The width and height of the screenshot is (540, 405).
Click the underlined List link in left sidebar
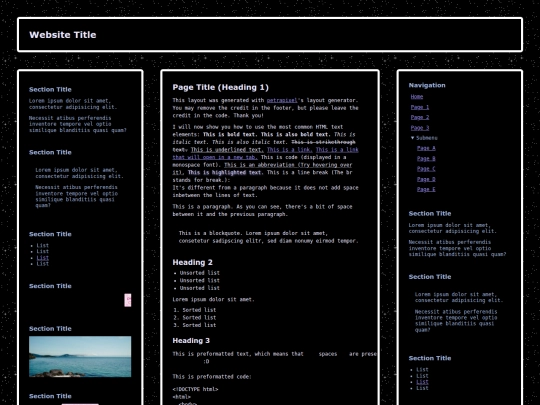pyautogui.click(x=43, y=258)
